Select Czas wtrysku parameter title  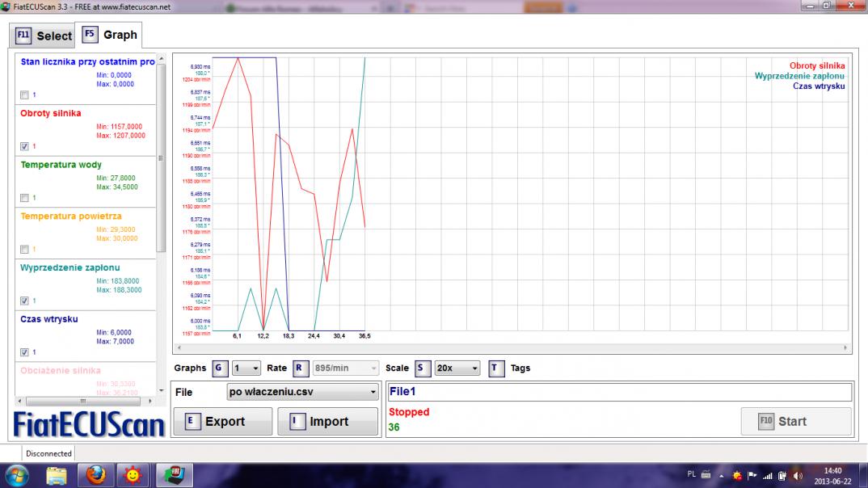click(49, 319)
